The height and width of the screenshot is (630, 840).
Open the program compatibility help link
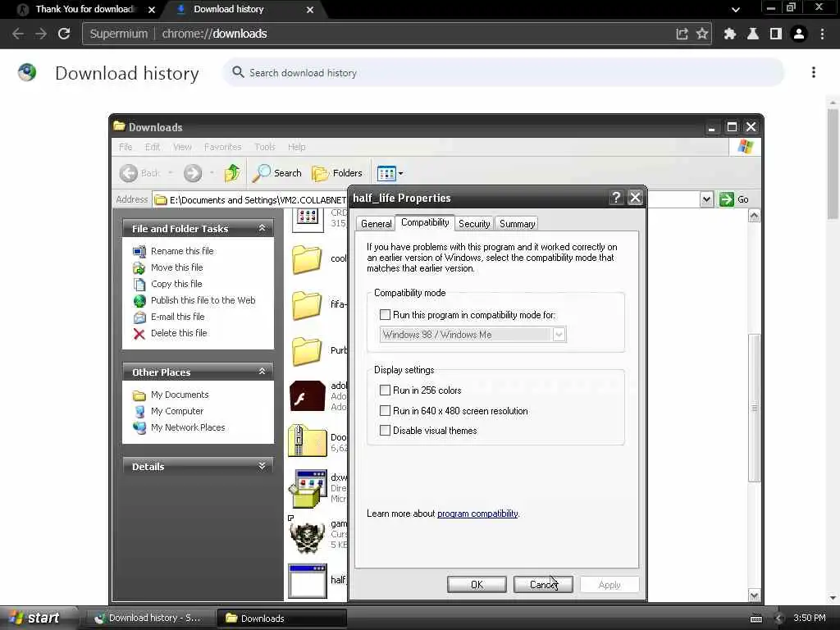tap(477, 514)
